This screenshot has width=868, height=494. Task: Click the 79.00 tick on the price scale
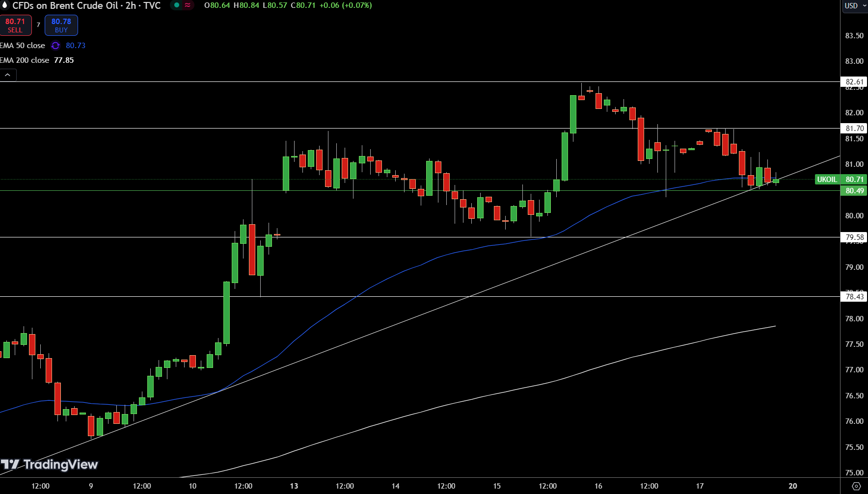tap(854, 267)
